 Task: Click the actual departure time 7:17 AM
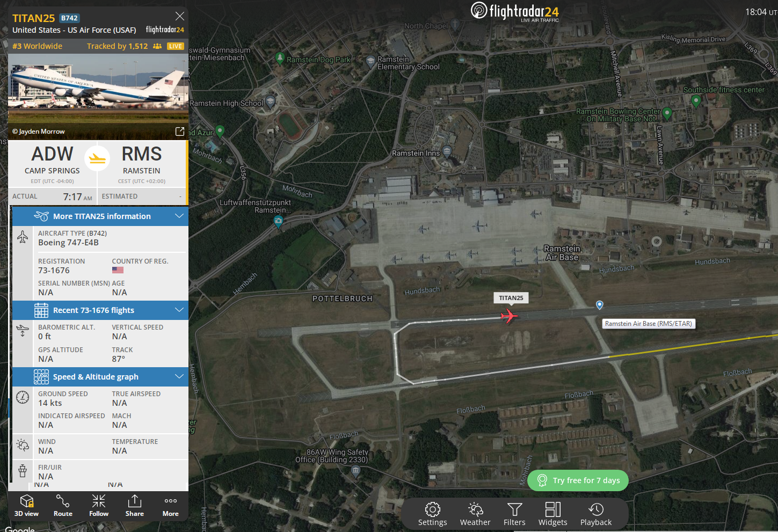77,197
